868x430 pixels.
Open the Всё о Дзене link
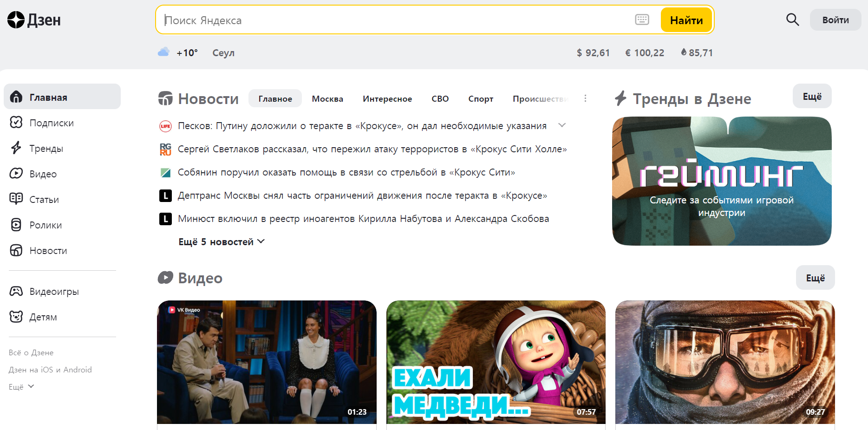click(x=31, y=352)
